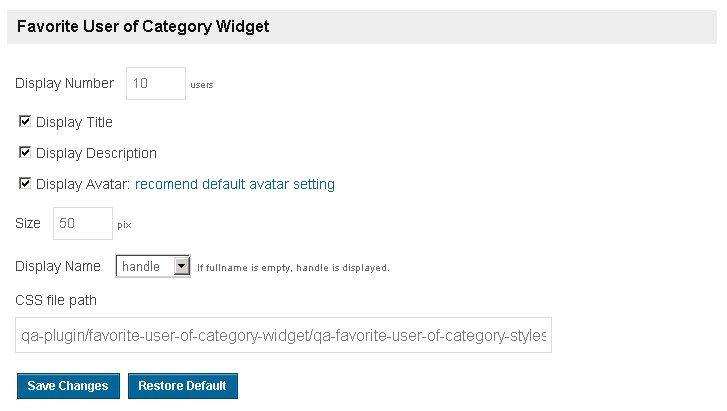Click the Display Description label text

pos(96,153)
